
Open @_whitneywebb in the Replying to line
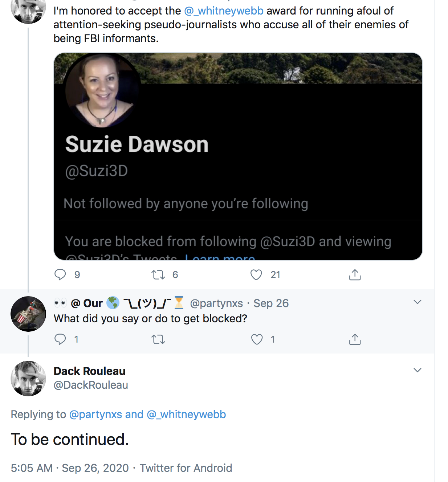pyautogui.click(x=186, y=414)
